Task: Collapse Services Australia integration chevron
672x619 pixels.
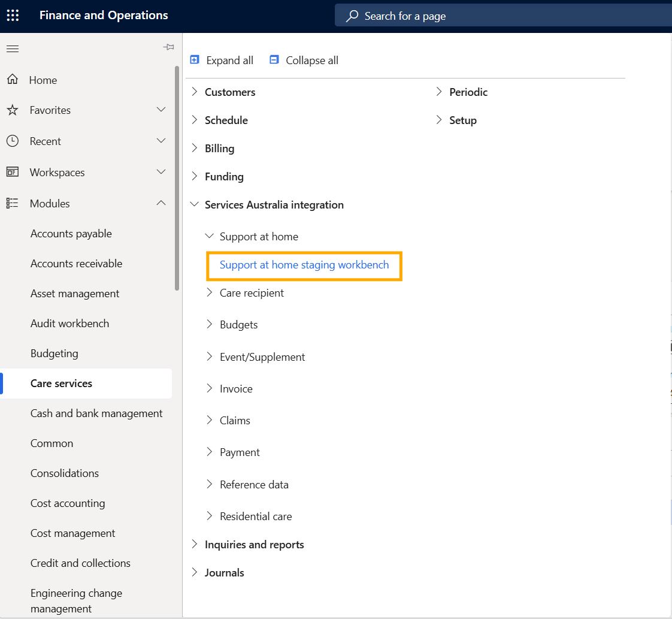Action: tap(195, 204)
